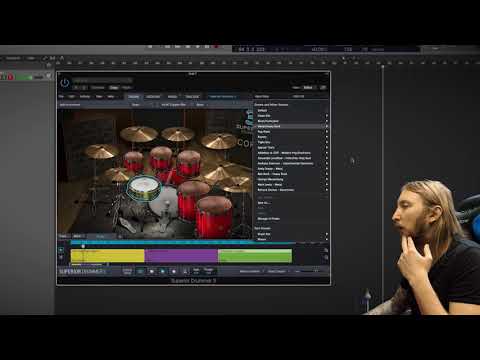Expand submenu arrow beside Andy Sneap - Metal
Viewport: 480px width, 360px height.
point(326,169)
